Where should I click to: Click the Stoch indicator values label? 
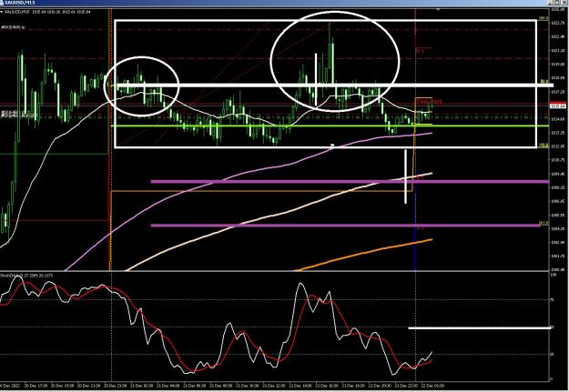(x=26, y=276)
